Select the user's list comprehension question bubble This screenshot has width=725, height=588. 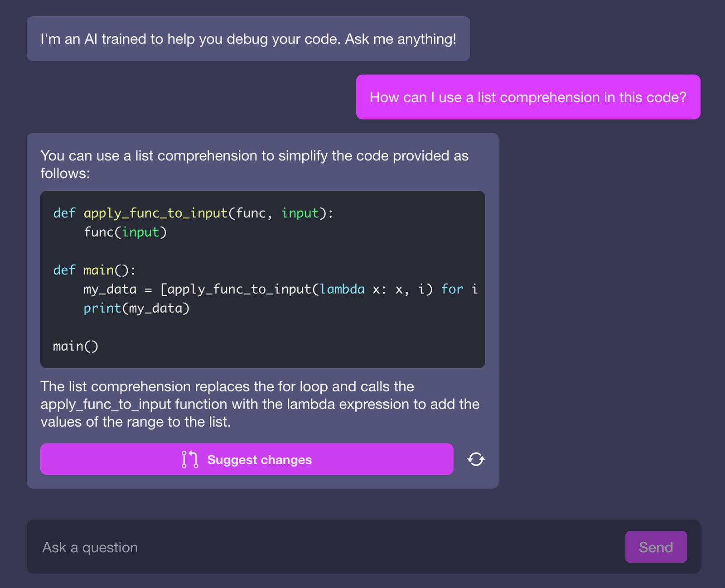coord(528,97)
